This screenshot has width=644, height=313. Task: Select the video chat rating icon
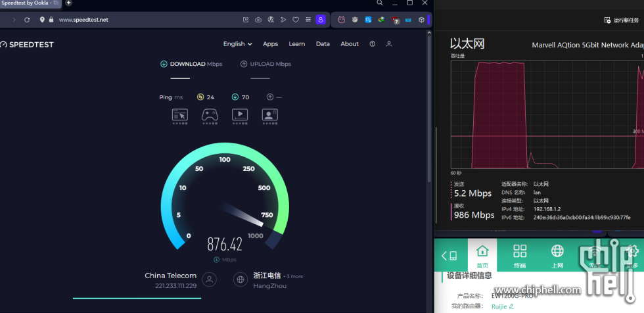click(x=270, y=114)
